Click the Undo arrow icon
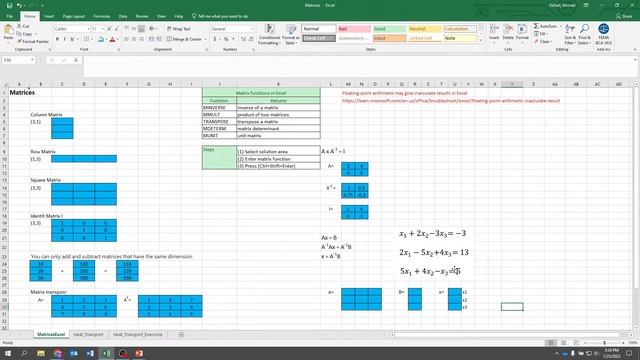Image resolution: width=640 pixels, height=360 pixels. [x=19, y=6]
